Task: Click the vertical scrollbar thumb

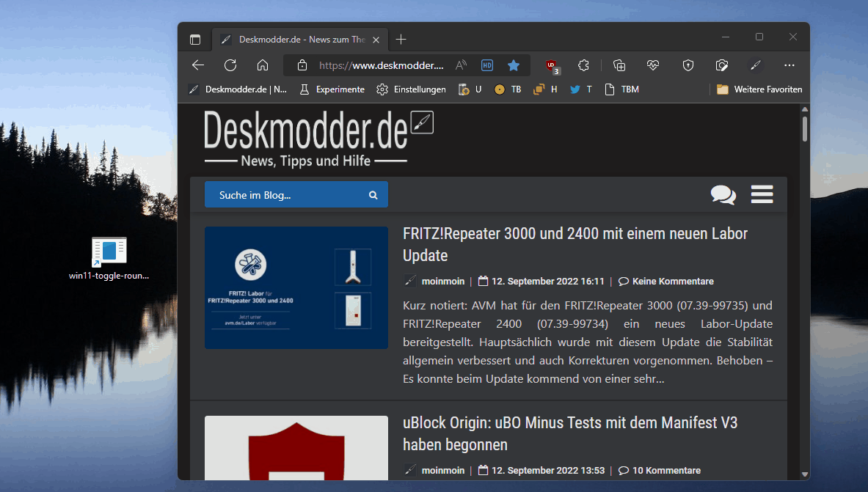Action: [805, 128]
